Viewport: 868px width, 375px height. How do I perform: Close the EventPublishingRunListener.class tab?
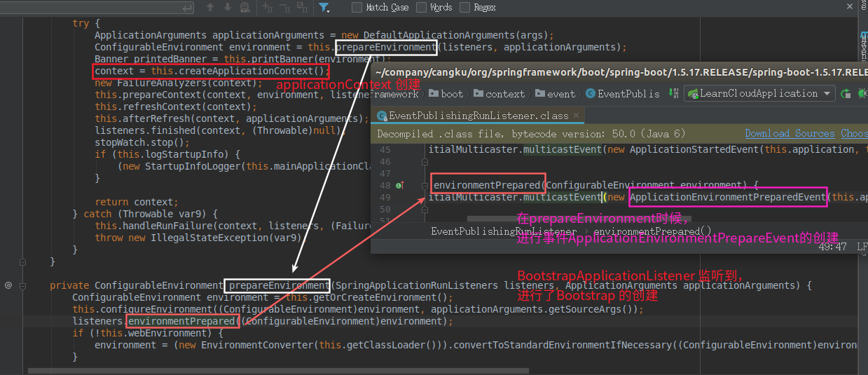click(x=576, y=116)
